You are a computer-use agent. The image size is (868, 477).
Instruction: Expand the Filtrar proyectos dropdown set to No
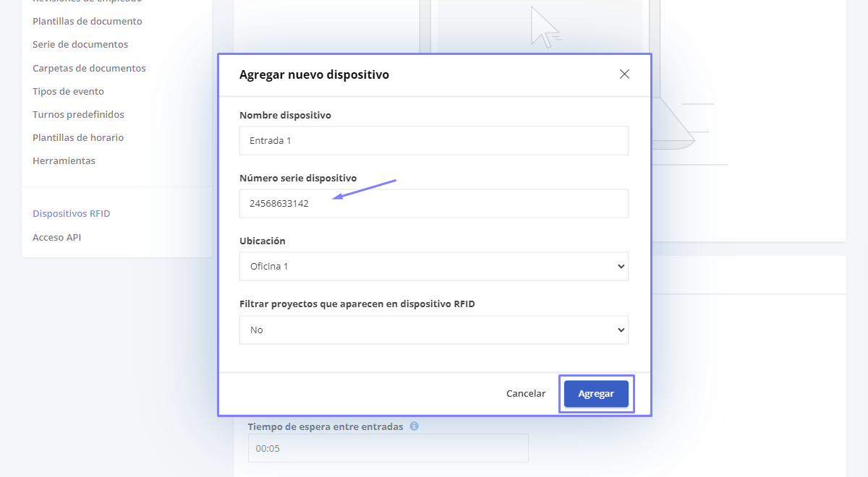pos(434,330)
